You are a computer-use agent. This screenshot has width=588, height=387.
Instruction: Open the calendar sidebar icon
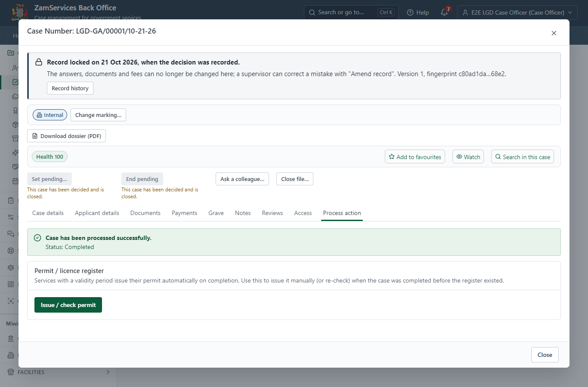tap(15, 181)
